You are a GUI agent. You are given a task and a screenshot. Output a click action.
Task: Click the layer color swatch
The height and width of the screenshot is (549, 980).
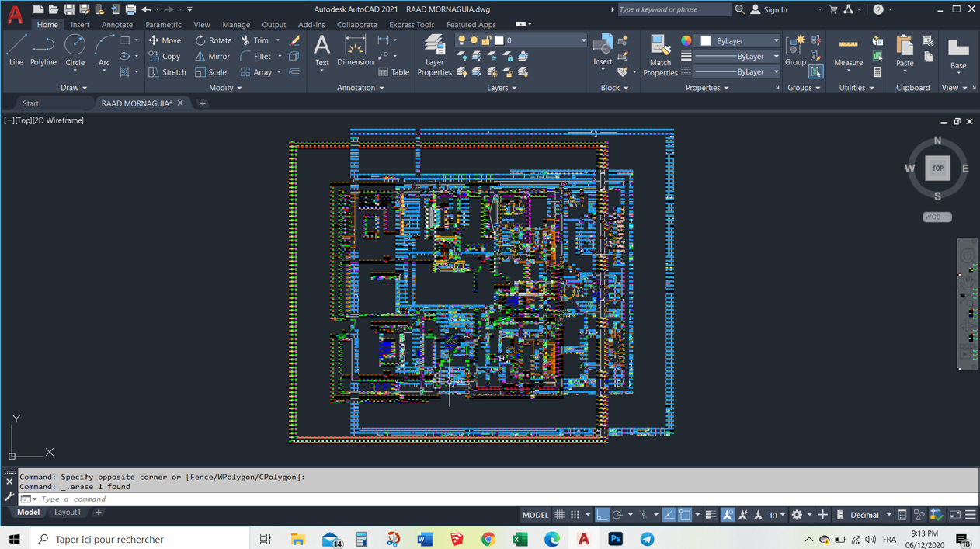click(499, 40)
